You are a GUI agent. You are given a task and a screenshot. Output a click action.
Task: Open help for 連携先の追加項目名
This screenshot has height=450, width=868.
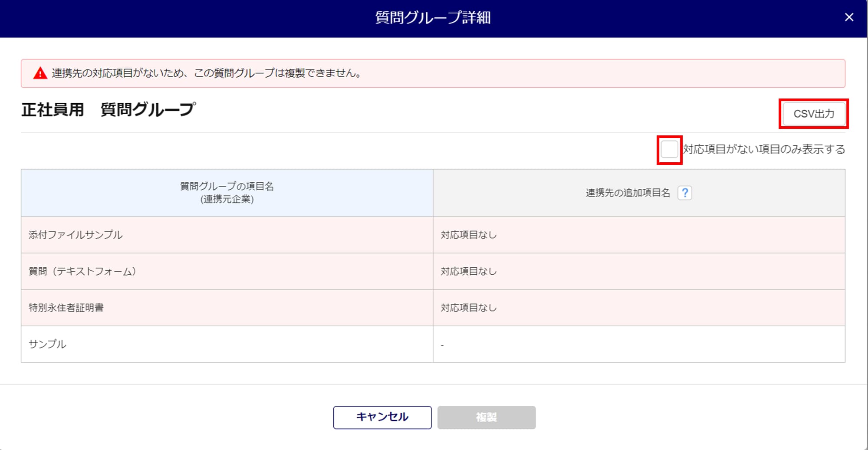[x=684, y=193]
